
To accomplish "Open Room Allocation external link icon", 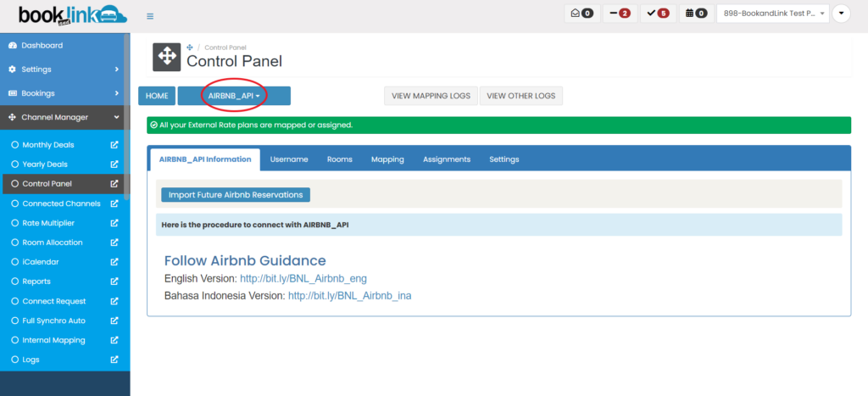I will coord(114,243).
